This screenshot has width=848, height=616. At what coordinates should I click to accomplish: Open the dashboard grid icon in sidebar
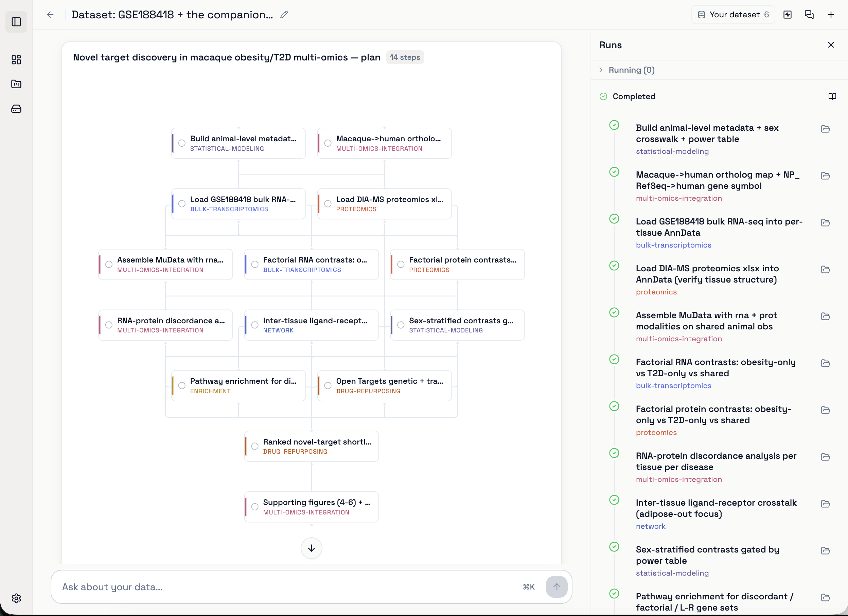[16, 60]
